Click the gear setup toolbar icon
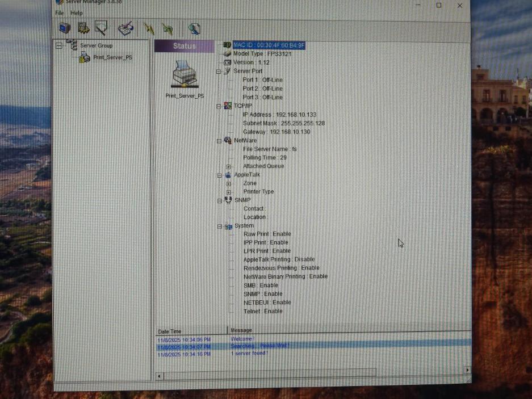 pyautogui.click(x=83, y=28)
